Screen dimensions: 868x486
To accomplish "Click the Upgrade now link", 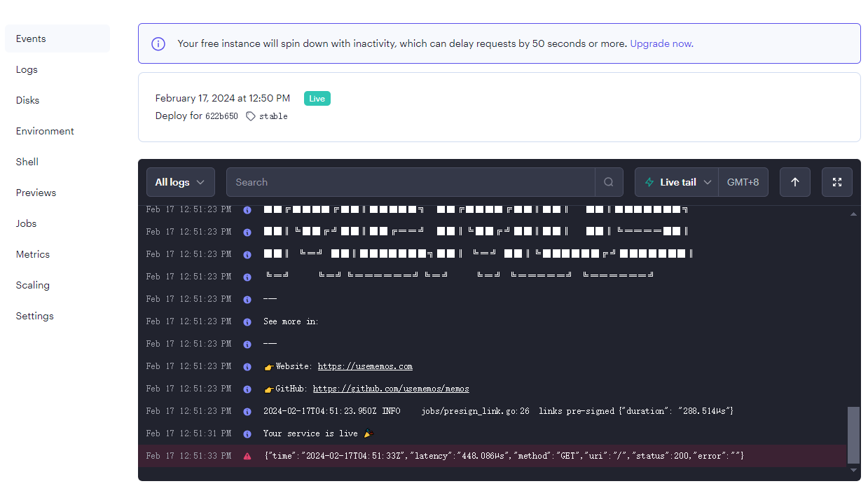I will click(661, 43).
